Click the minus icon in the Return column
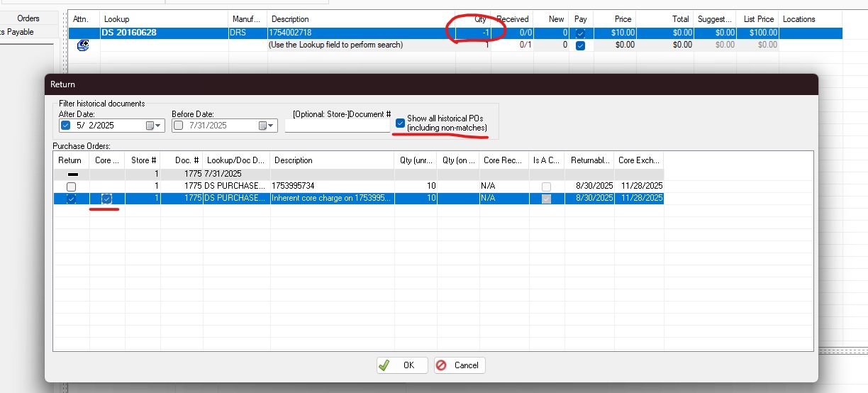 coord(71,174)
